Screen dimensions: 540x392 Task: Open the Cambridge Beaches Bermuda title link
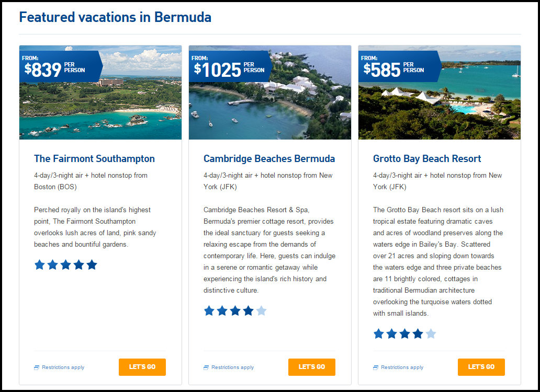(x=269, y=158)
